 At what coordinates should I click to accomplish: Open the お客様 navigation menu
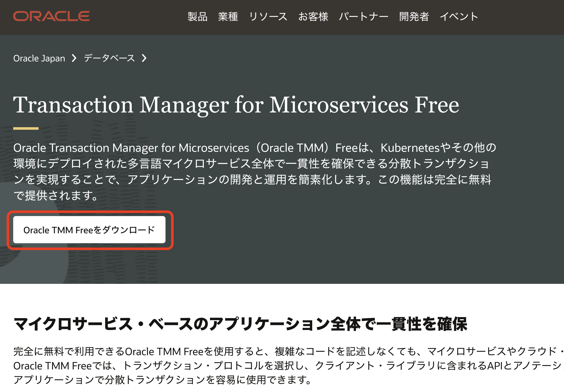coord(313,17)
